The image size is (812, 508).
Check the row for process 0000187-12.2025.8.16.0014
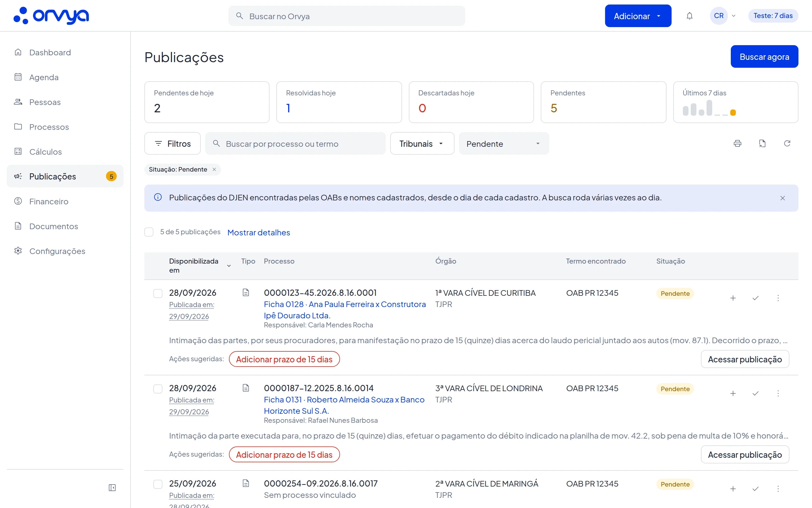158,389
